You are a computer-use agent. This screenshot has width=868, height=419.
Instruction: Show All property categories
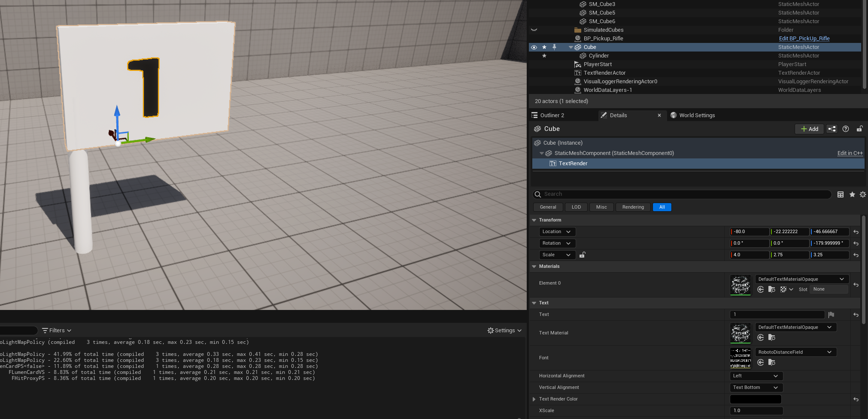tap(662, 207)
